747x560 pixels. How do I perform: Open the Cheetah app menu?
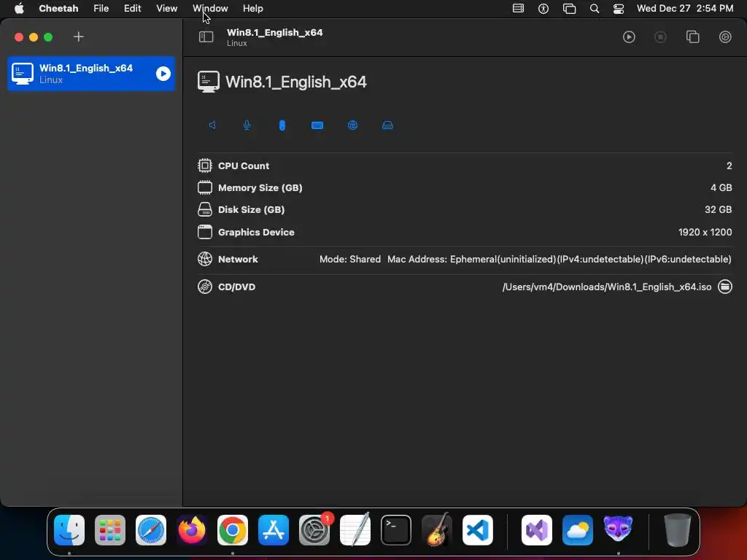[58, 8]
